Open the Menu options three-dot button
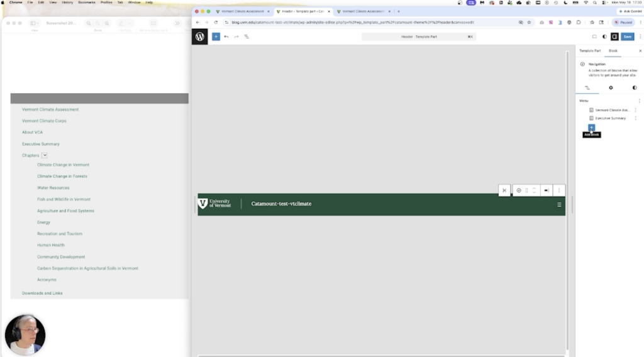The height and width of the screenshot is (357, 644). pos(639,101)
